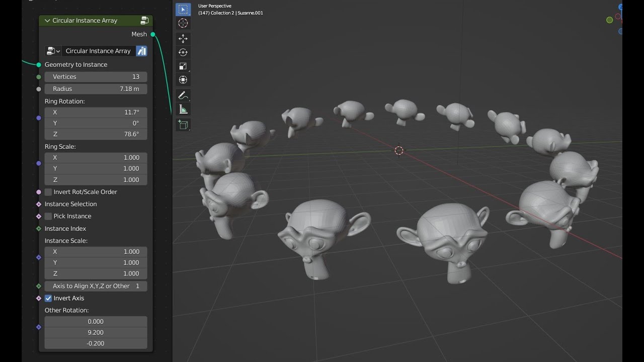Click the Ring Rotation vector socket

coord(39,118)
